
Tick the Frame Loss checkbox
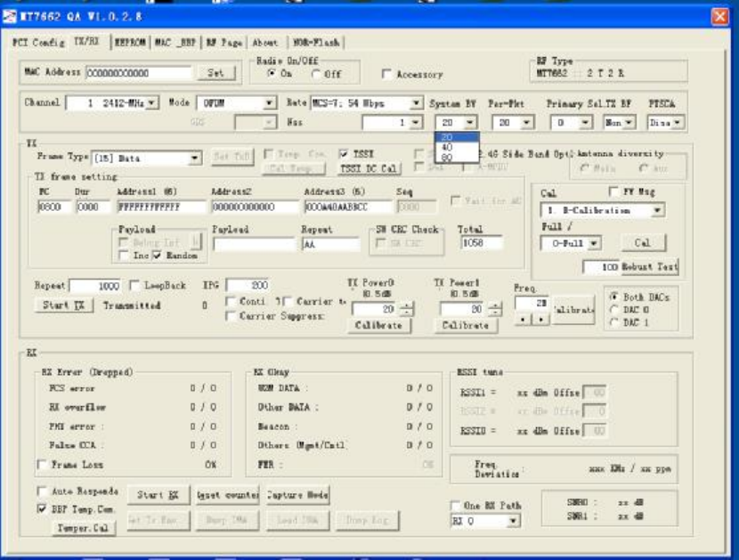[42, 465]
